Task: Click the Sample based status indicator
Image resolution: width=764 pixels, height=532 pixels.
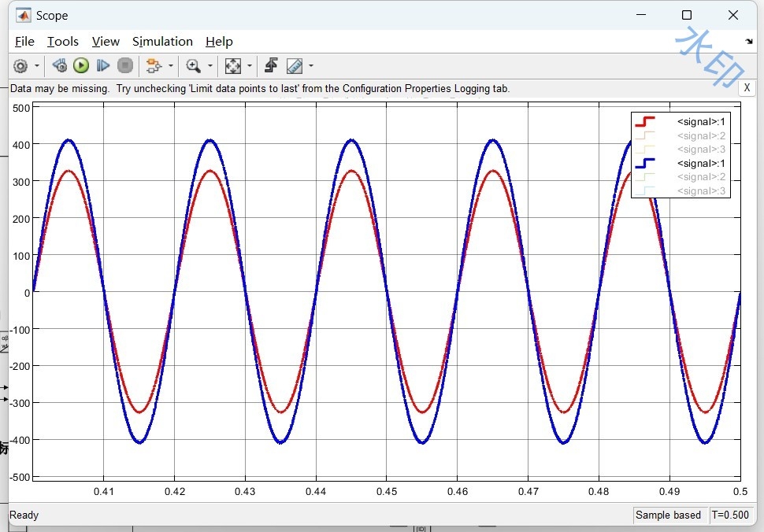Action: point(668,515)
